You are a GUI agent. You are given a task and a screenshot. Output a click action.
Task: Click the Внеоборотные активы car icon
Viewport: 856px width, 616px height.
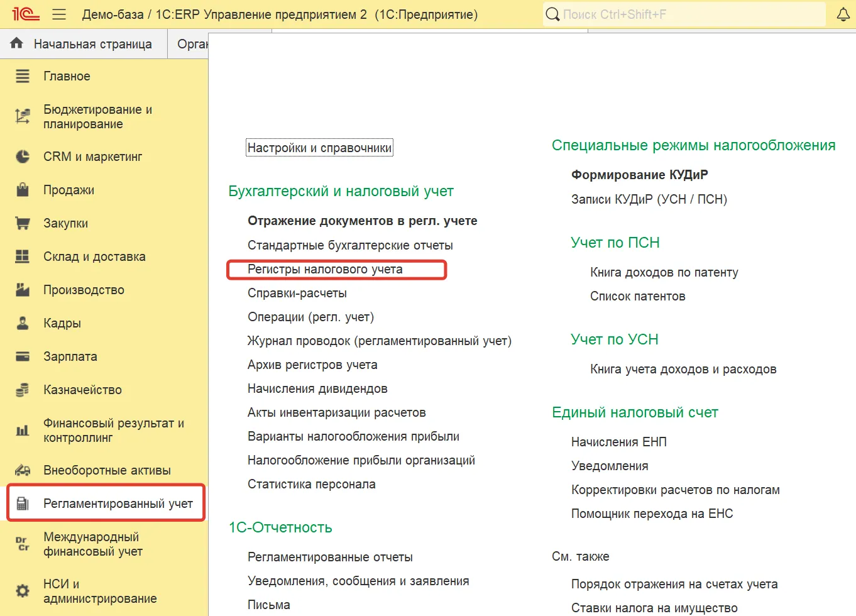coord(23,470)
